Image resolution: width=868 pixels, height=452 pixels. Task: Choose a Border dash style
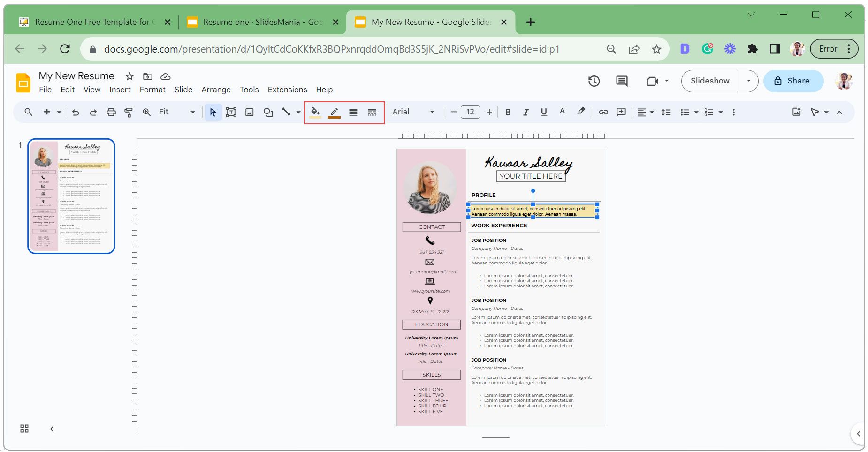click(x=372, y=112)
